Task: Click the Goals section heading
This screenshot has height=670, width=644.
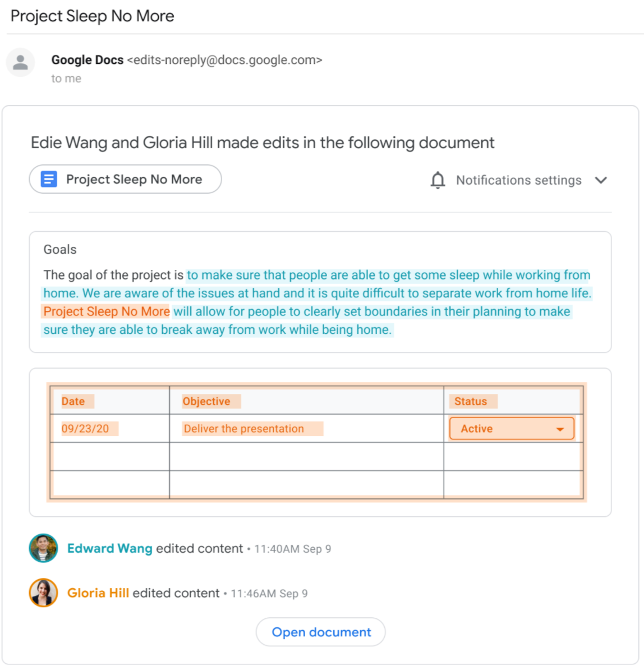Action: (x=60, y=250)
